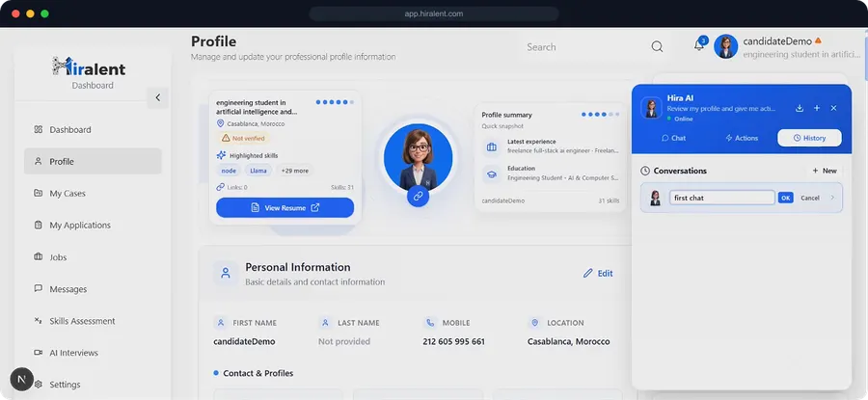Click the First Name value candidateDemo
This screenshot has width=868, height=400.
pos(244,341)
